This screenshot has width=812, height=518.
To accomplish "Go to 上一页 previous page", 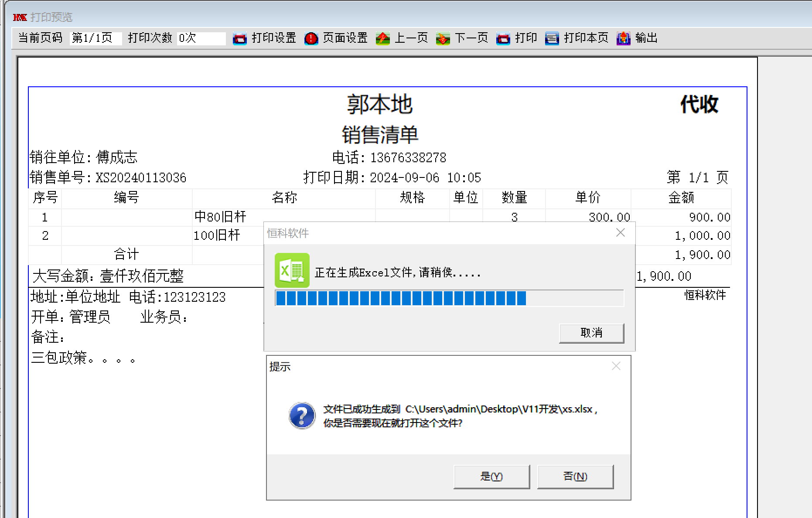I will click(x=411, y=38).
